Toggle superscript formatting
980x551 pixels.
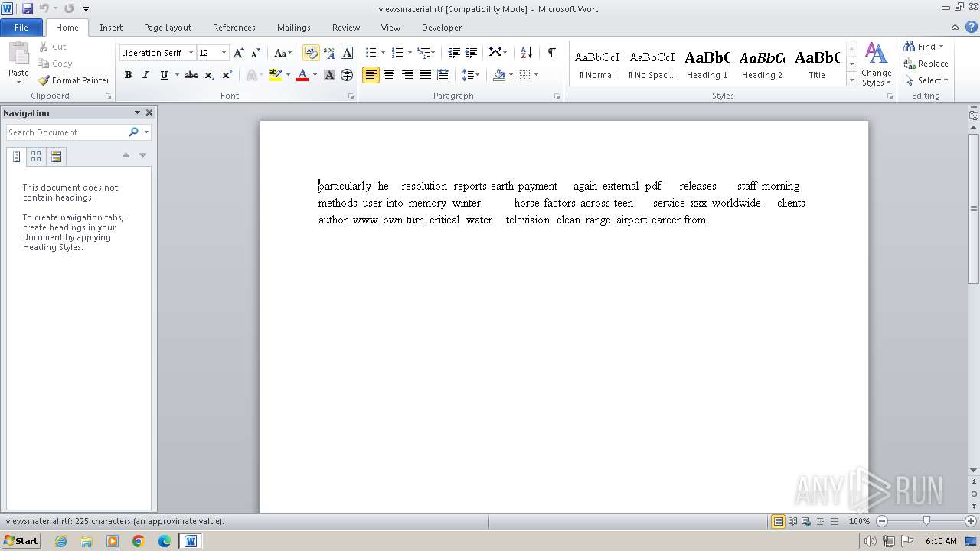[227, 75]
